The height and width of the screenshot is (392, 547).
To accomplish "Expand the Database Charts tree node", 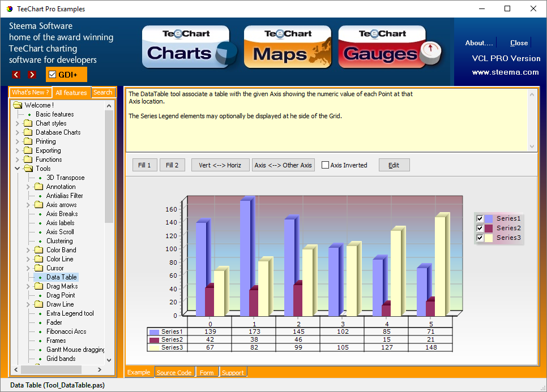I will coord(18,132).
